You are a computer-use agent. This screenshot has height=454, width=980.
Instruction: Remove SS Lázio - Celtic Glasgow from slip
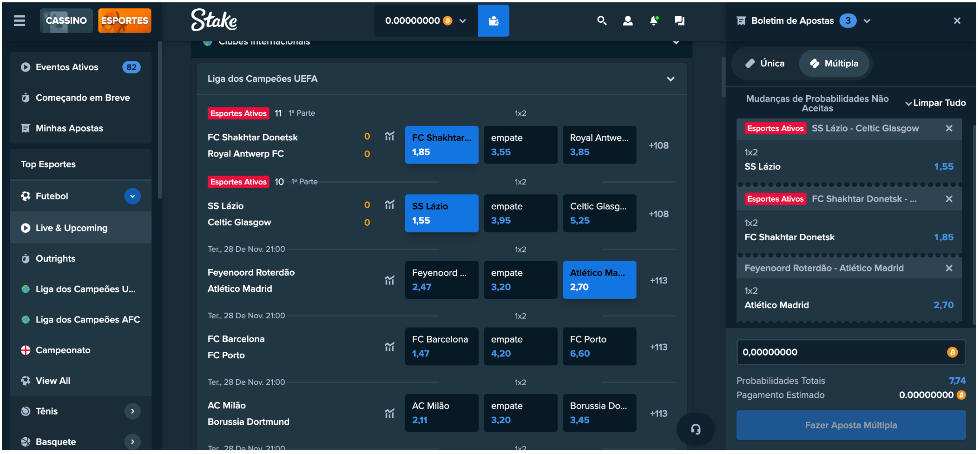click(x=949, y=128)
